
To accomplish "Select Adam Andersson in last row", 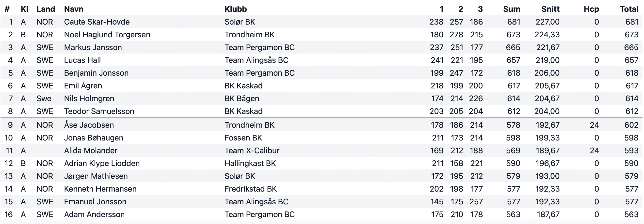I will coord(94,214).
